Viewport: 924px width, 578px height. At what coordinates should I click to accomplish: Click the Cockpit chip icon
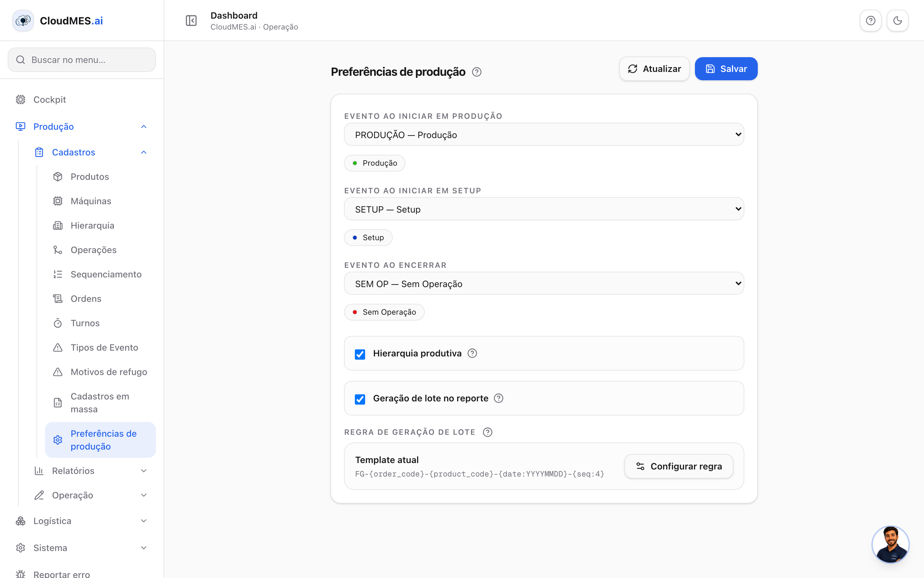(x=21, y=100)
